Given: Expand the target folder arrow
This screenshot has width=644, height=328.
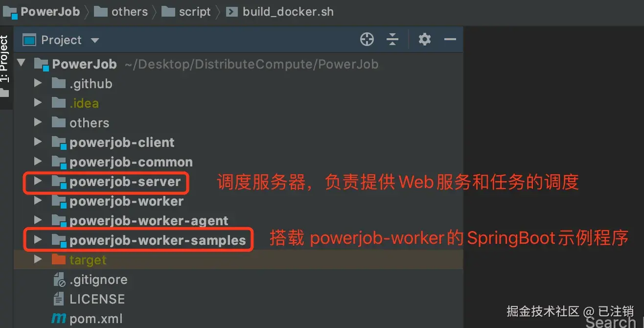Looking at the screenshot, I should [38, 260].
